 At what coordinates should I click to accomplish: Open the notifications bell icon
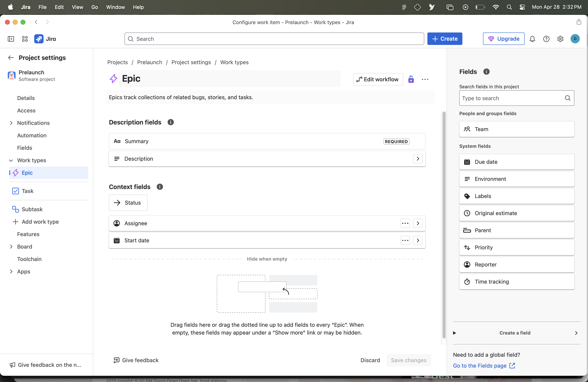click(532, 39)
